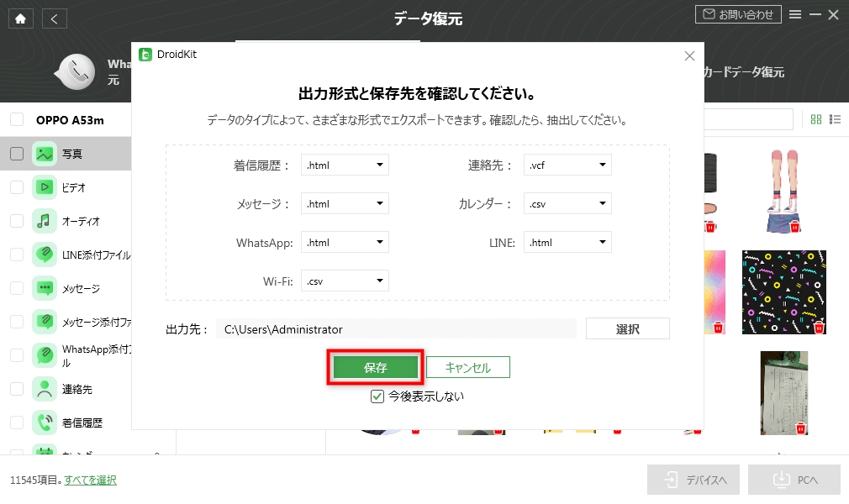Enable the 今後表示しない checkbox

[377, 395]
